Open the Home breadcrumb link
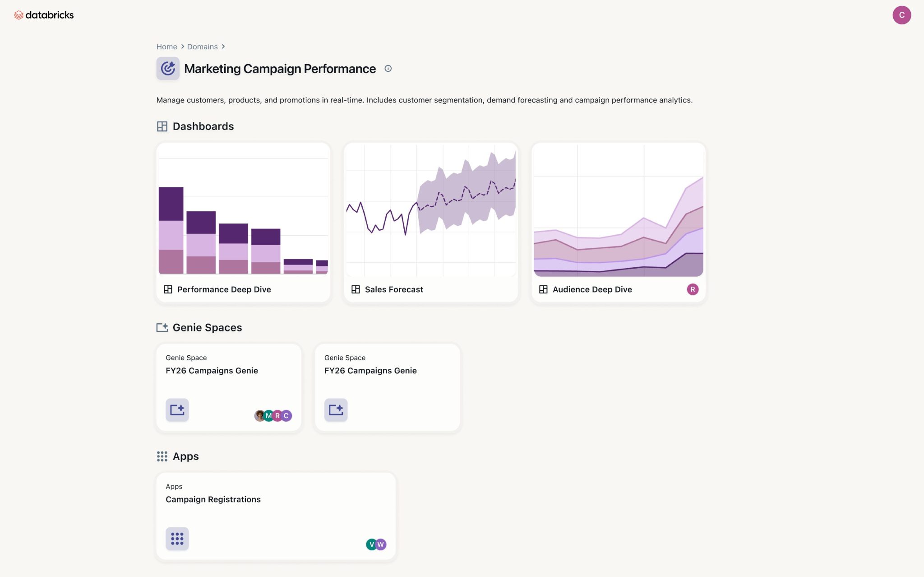This screenshot has width=924, height=577. click(166, 47)
